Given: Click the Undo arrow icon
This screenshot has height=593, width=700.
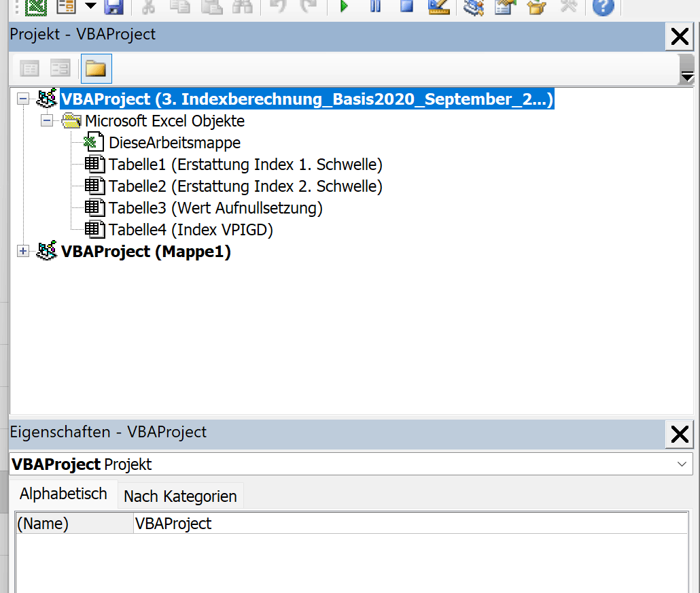Looking at the screenshot, I should (278, 7).
